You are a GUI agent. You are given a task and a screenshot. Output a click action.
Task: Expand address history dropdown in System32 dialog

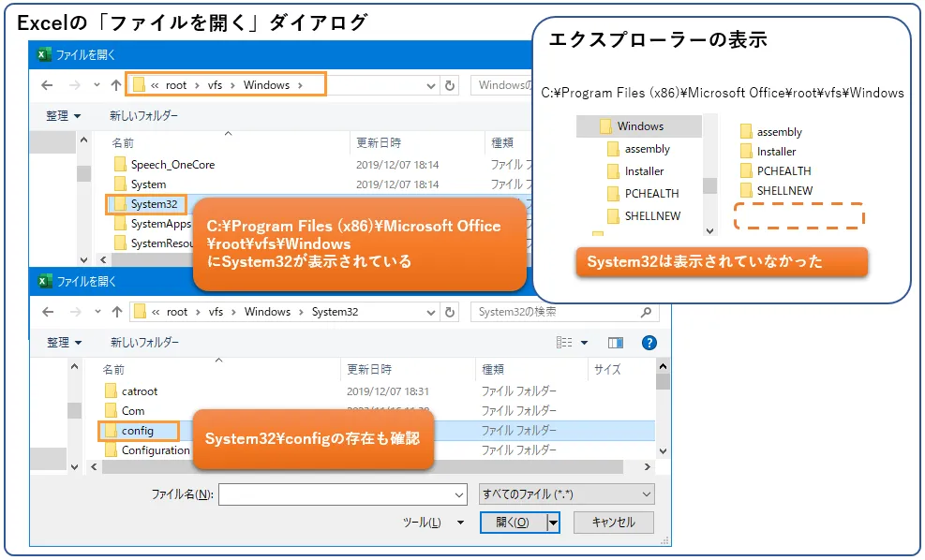tap(431, 313)
